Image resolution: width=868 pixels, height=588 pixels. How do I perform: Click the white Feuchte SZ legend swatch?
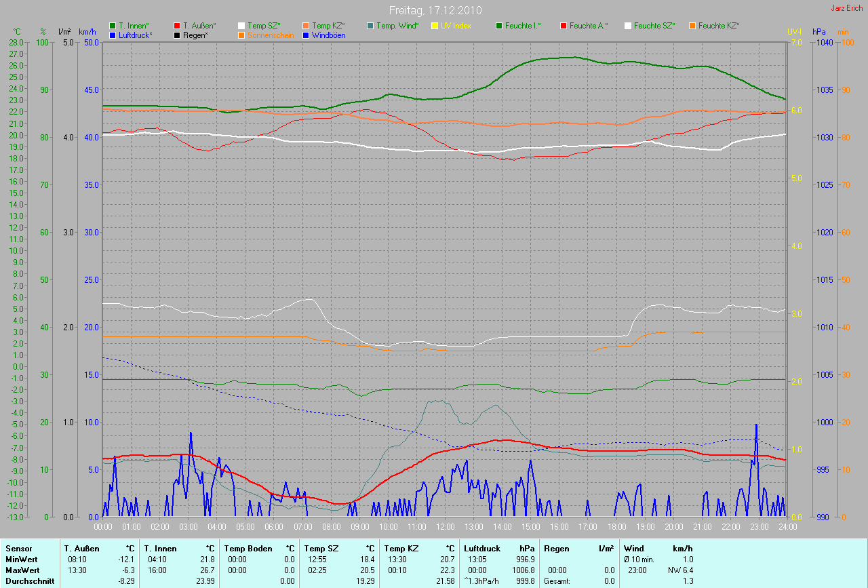627,26
